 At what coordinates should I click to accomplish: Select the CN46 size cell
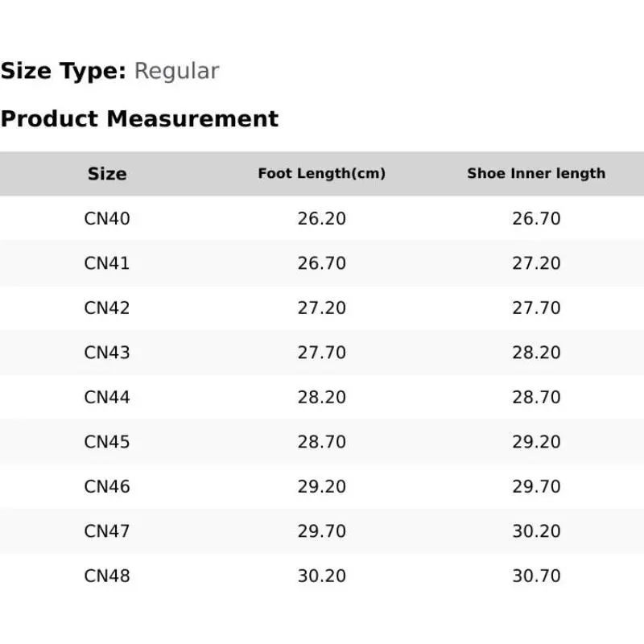(107, 487)
